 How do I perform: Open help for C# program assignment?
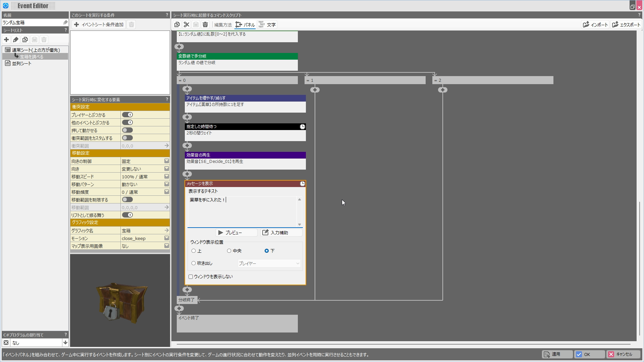point(65,335)
